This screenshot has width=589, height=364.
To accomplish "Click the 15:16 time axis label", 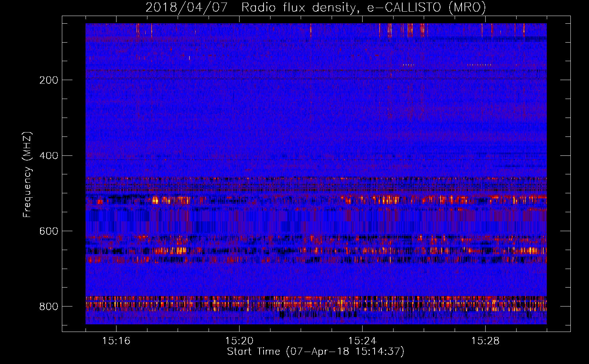I will click(x=116, y=341).
